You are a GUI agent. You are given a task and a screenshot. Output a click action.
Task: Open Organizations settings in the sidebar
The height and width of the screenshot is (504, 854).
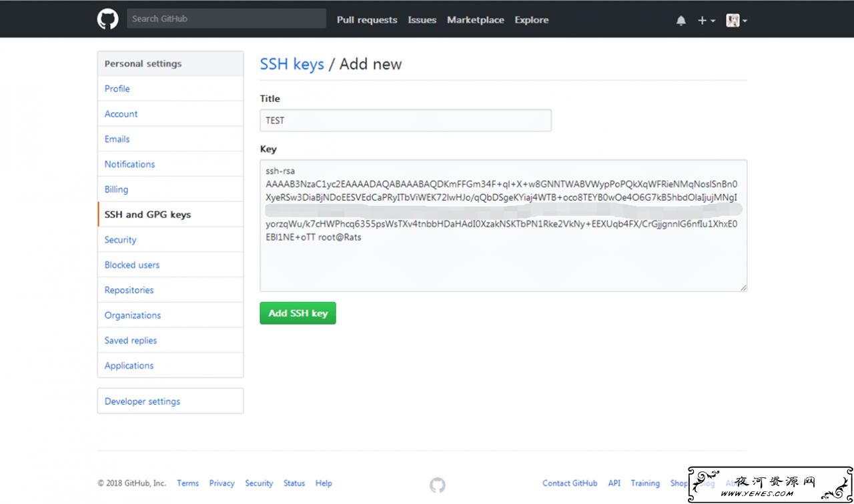coord(170,315)
